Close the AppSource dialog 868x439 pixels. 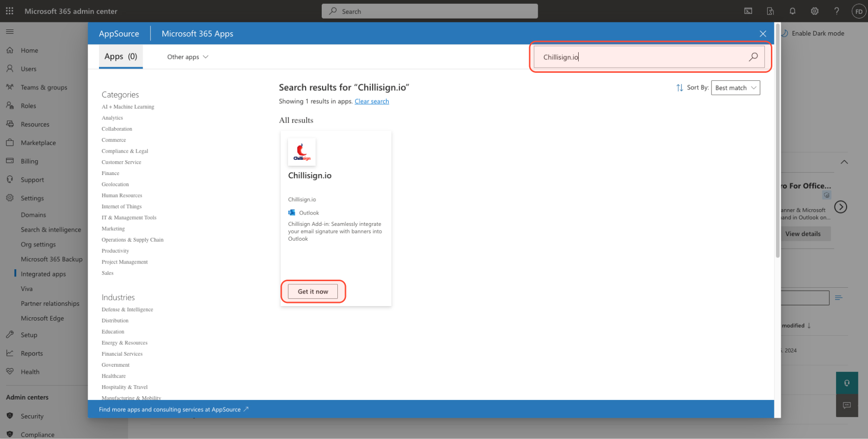(763, 34)
